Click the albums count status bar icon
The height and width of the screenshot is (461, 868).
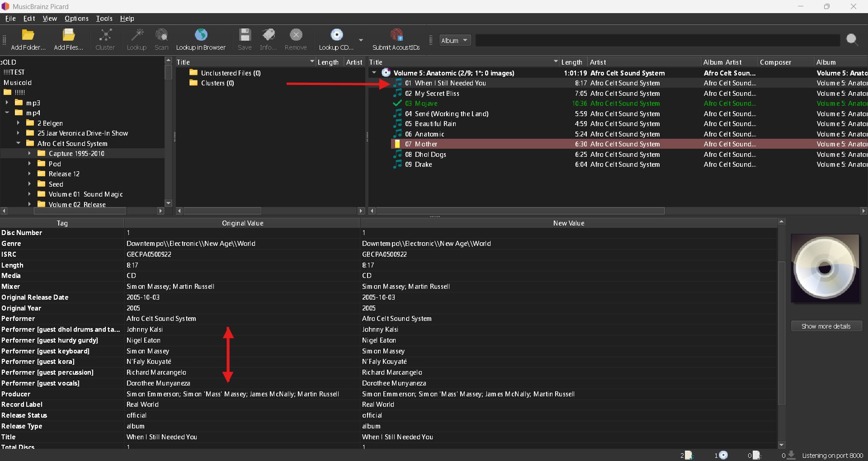pyautogui.click(x=723, y=455)
